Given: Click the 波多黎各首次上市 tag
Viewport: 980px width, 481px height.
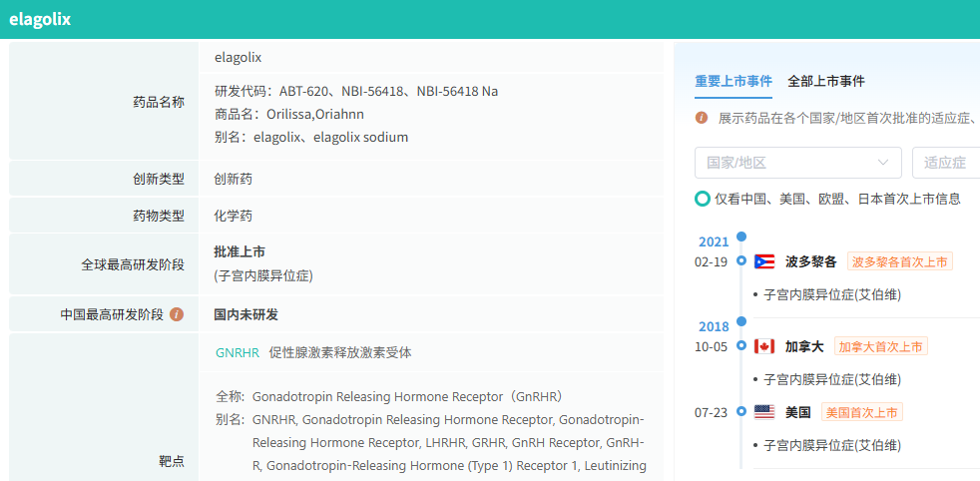Looking at the screenshot, I should (899, 261).
